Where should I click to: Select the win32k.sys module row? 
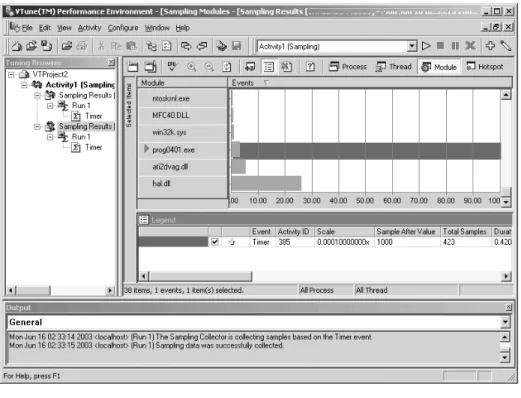183,132
